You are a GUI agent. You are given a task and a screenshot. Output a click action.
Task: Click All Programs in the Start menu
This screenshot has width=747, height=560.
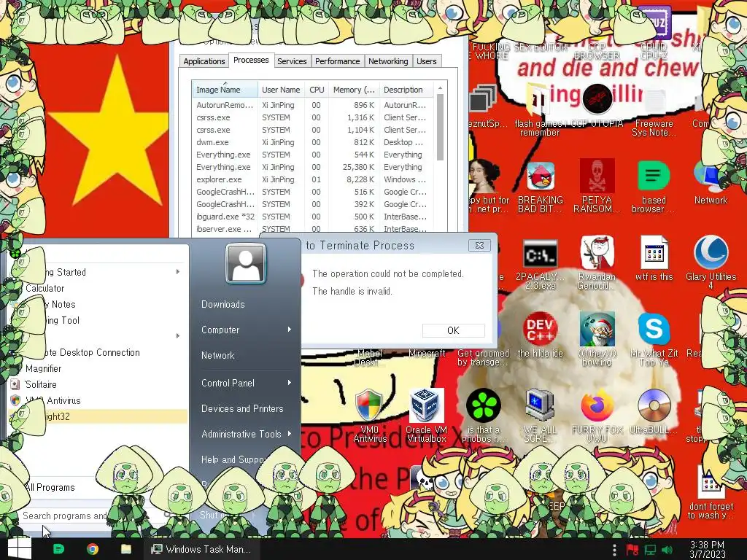point(50,487)
